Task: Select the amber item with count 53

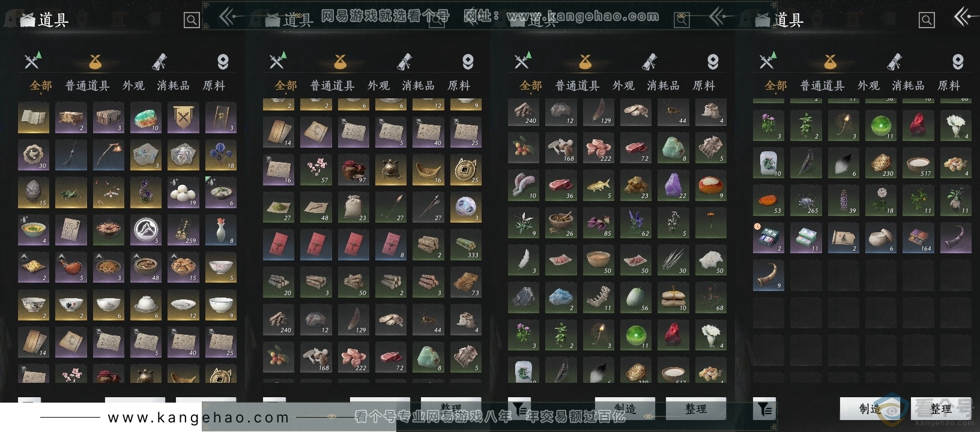Action: click(x=769, y=200)
